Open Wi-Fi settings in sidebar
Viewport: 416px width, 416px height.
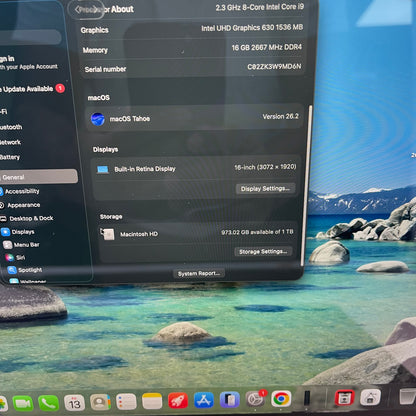click(x=4, y=111)
